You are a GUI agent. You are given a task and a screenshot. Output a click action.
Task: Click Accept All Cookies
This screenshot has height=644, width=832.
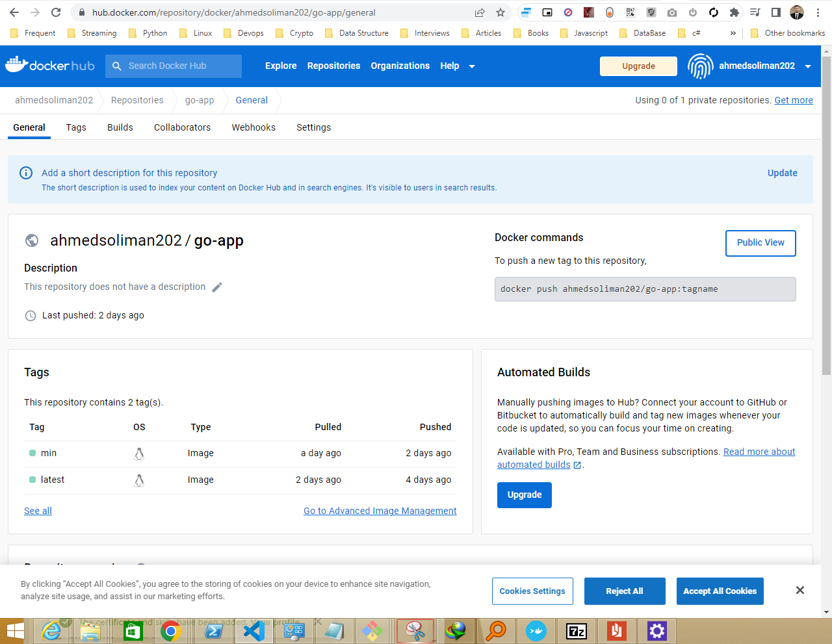click(x=720, y=591)
